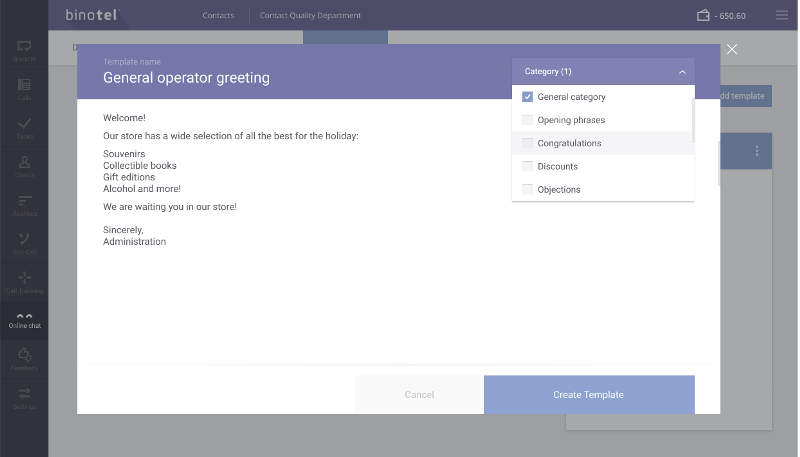Open the Tasks sidebar icon
Image resolution: width=800 pixels, height=457 pixels.
[24, 127]
